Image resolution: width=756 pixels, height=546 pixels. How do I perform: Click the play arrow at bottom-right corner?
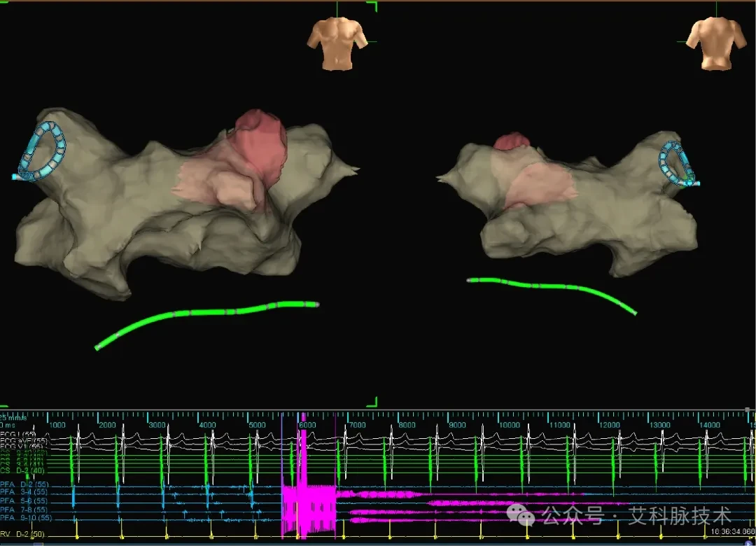click(750, 543)
